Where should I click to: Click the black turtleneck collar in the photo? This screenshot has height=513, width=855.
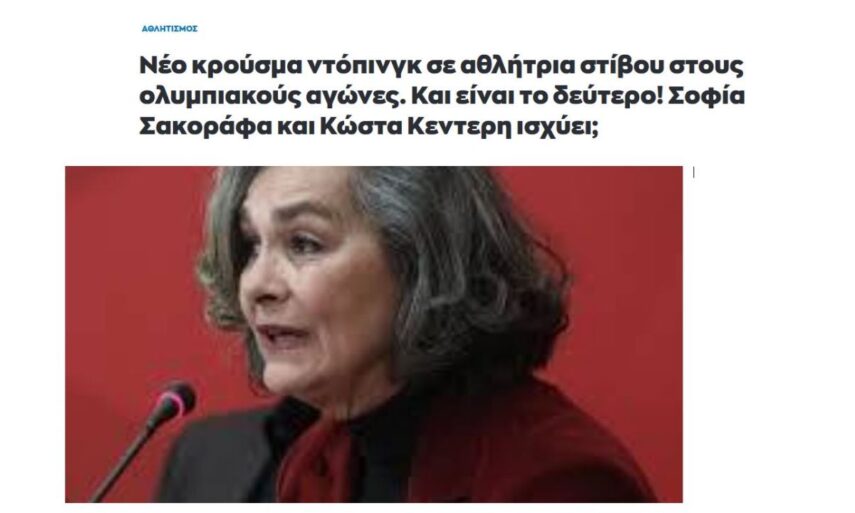tap(384, 436)
